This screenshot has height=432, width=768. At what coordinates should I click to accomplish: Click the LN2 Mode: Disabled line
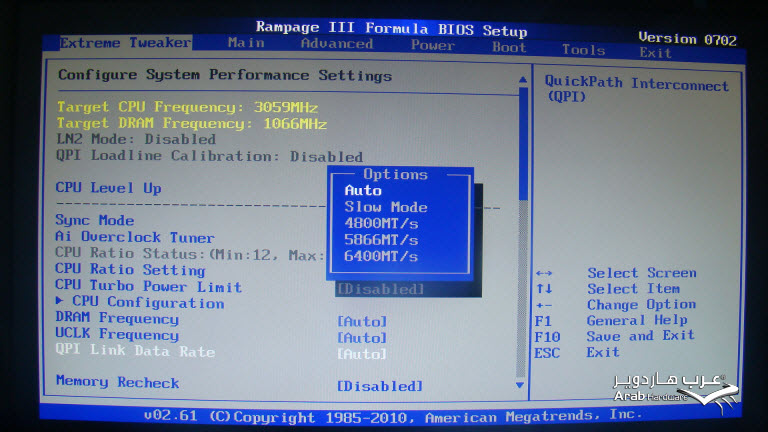(x=136, y=139)
